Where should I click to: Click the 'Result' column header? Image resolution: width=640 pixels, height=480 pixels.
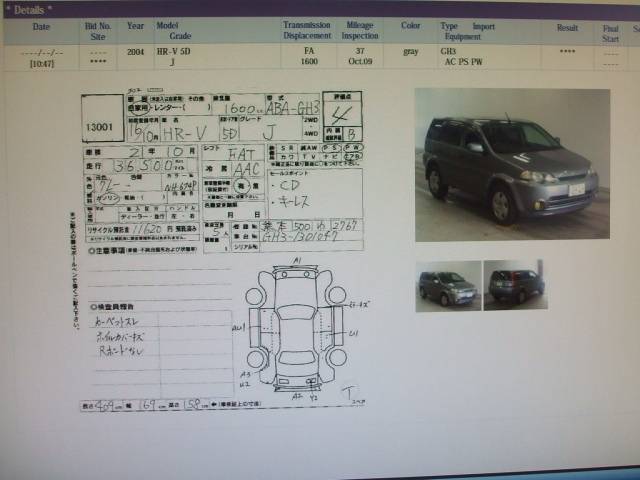pyautogui.click(x=567, y=28)
